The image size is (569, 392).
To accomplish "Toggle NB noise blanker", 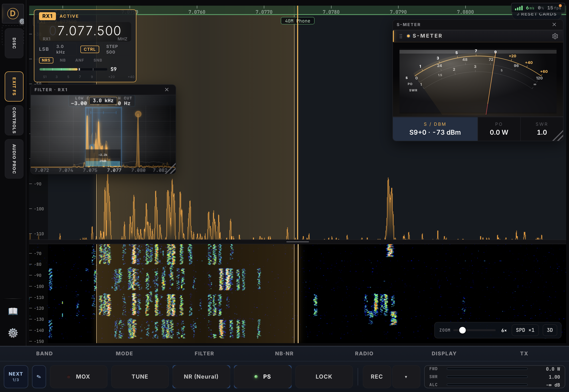I will coord(63,60).
